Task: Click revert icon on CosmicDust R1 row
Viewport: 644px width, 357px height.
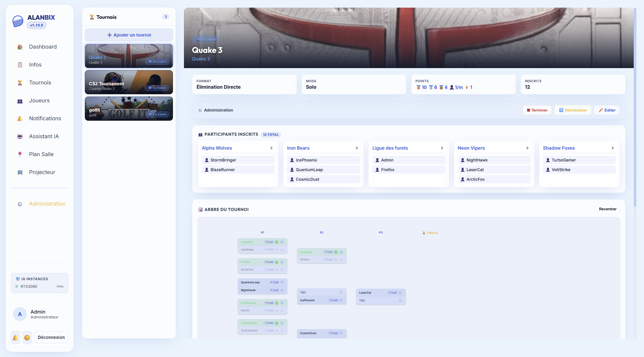Action: click(x=282, y=323)
